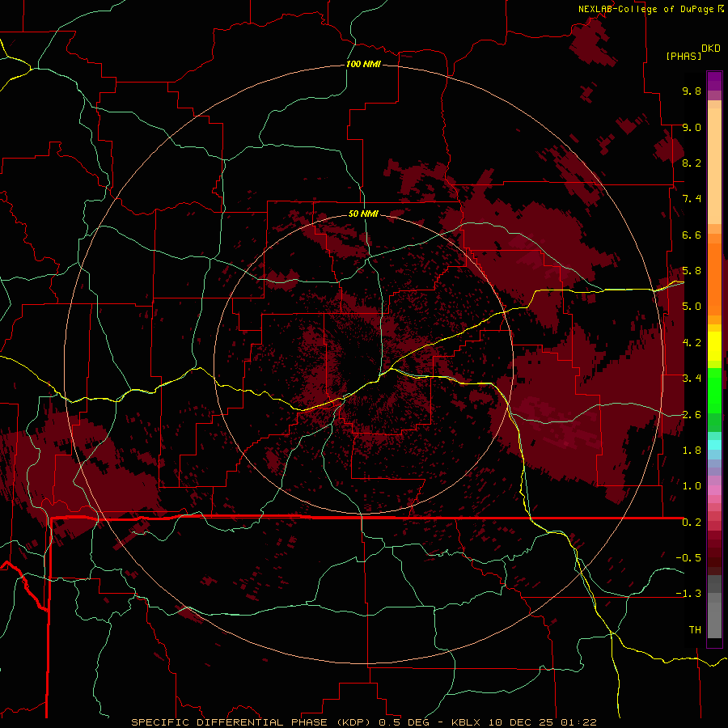Click the yellow segment of the color bar
The width and height of the screenshot is (728, 728).
[x=714, y=346]
